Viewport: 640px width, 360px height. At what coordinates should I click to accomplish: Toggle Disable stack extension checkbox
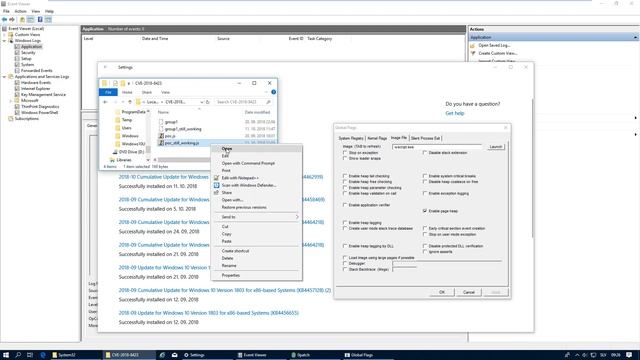[425, 153]
